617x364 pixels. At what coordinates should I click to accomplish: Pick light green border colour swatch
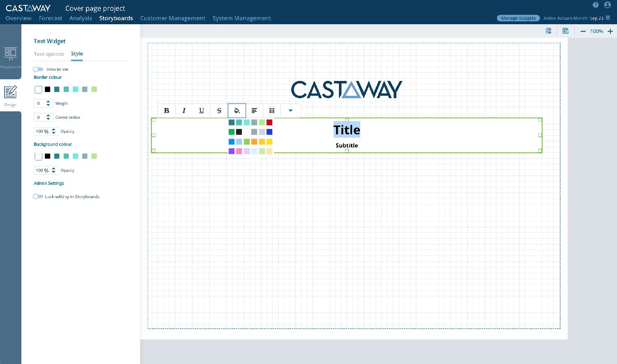coord(94,89)
